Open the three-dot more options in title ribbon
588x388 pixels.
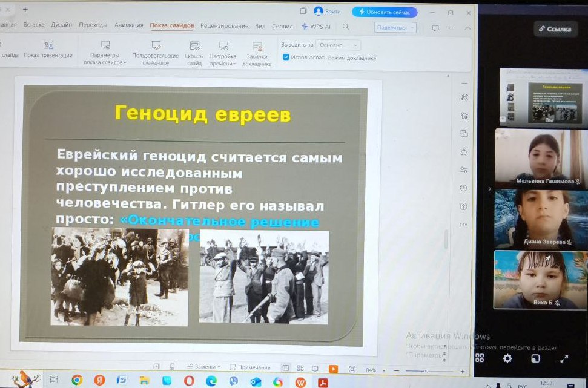click(x=452, y=28)
